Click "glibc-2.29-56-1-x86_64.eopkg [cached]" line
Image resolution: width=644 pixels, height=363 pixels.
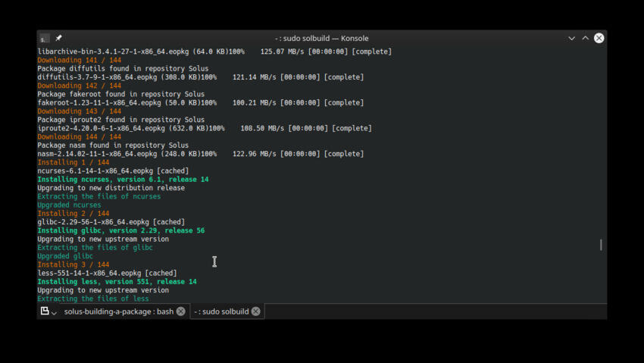111,222
